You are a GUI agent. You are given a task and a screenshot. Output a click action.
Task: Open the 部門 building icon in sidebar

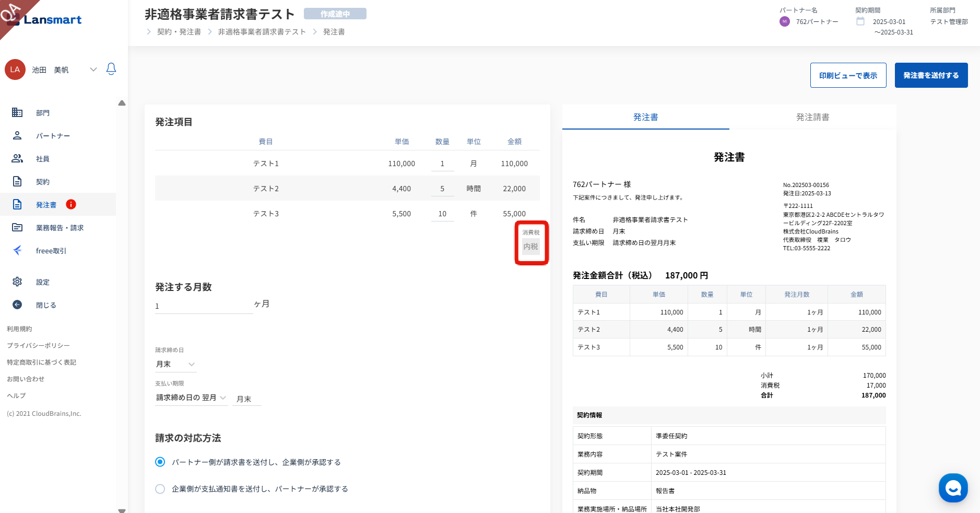(x=17, y=112)
